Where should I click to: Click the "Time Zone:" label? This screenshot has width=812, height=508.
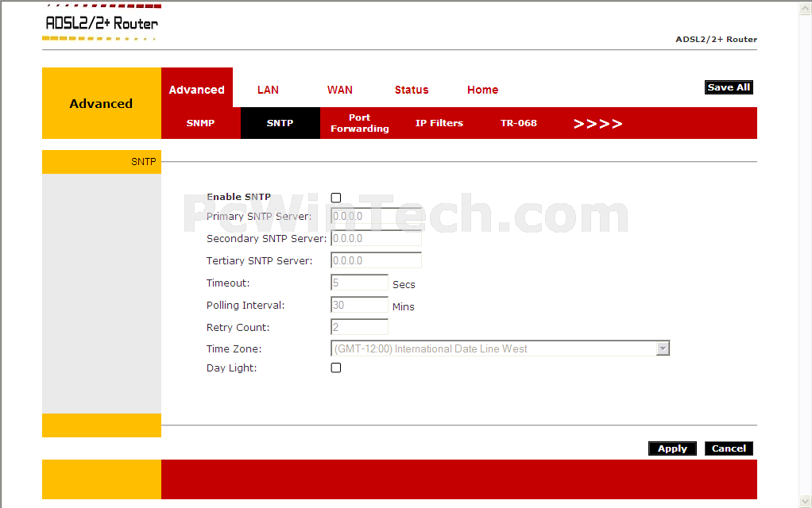(x=234, y=349)
